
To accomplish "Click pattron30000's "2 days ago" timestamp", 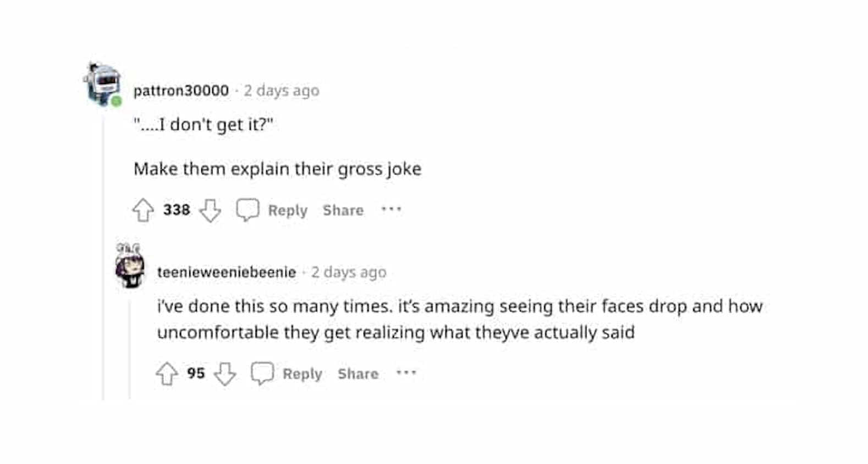I will tap(281, 91).
